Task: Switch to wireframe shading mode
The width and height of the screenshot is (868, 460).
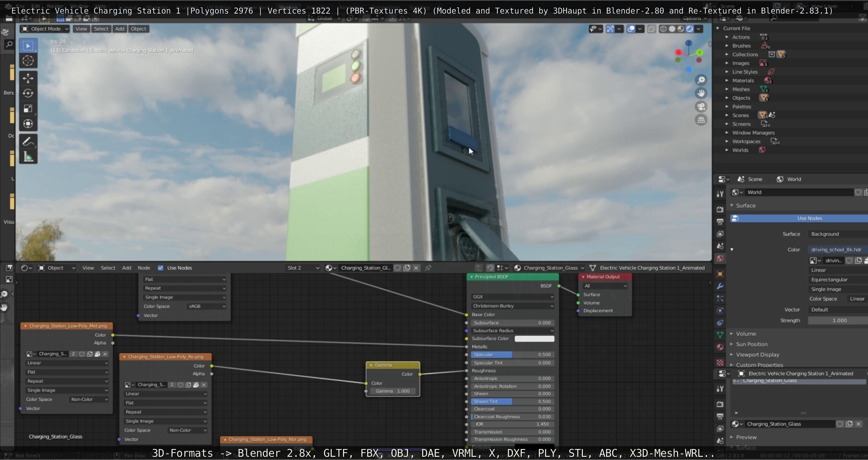Action: click(663, 29)
